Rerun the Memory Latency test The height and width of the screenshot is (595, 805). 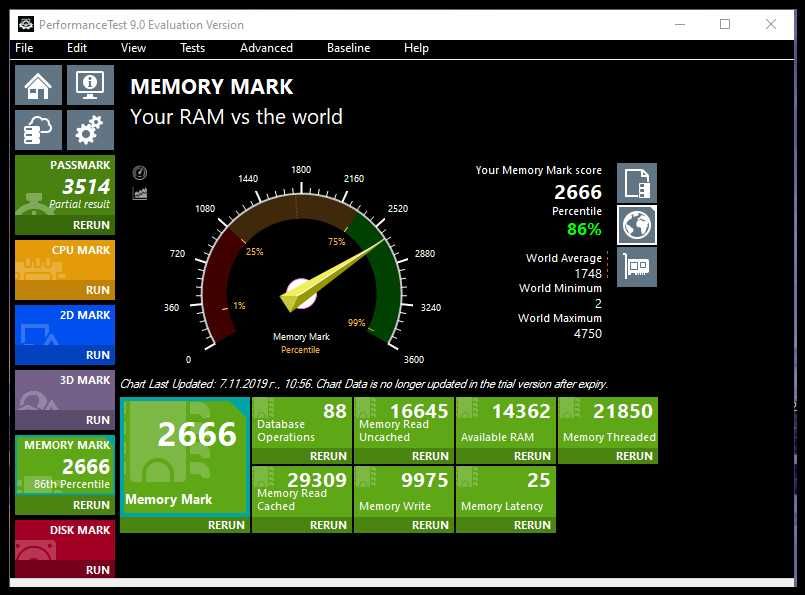[532, 525]
